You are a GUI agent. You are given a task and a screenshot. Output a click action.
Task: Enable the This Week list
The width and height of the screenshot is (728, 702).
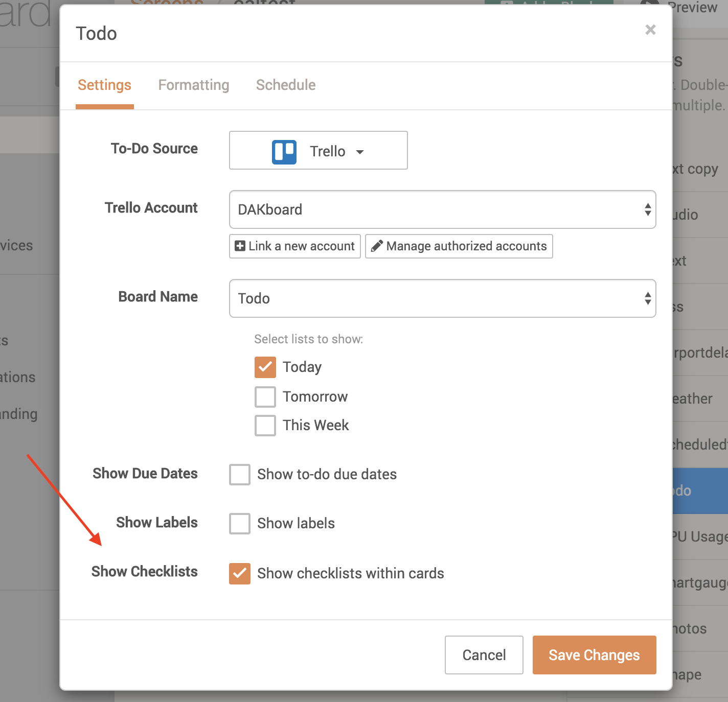pos(265,425)
